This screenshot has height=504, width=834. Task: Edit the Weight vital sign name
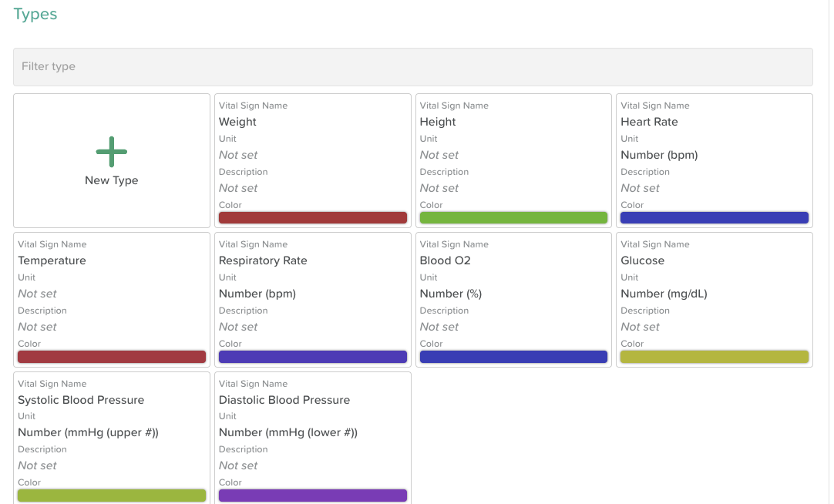click(237, 122)
